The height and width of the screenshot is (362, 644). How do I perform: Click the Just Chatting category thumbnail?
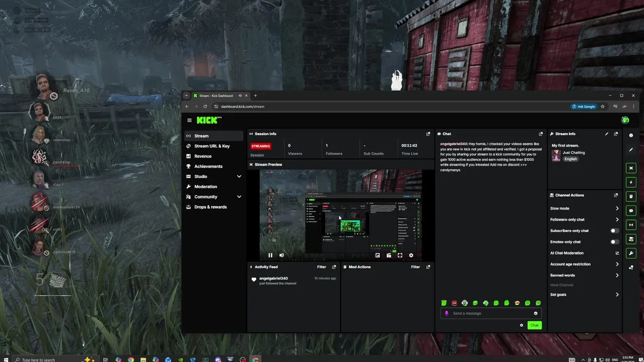[556, 155]
